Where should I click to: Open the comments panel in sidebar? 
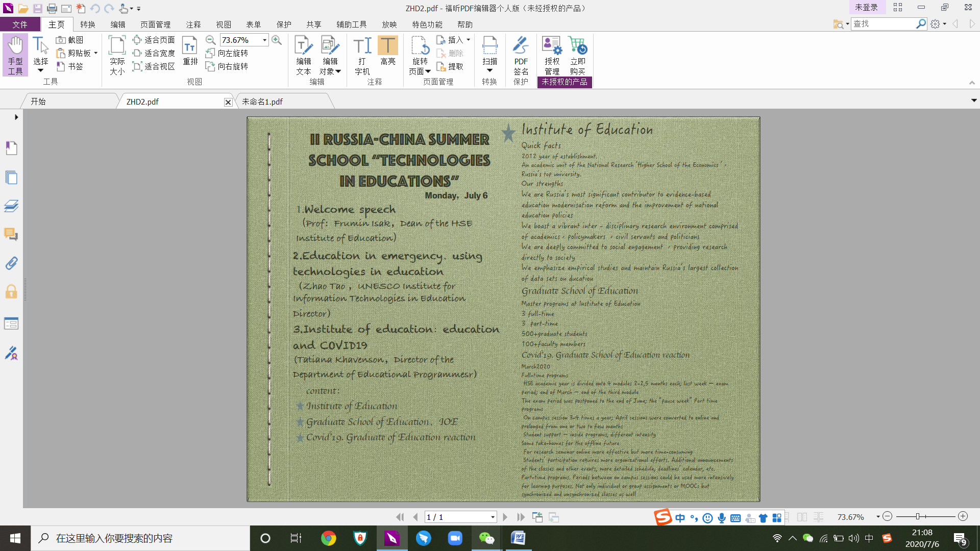pos(11,234)
